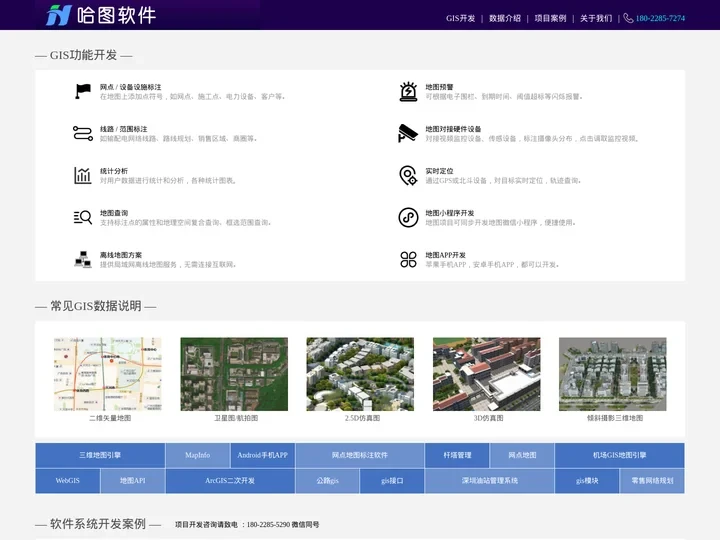Image resolution: width=720 pixels, height=540 pixels.
Task: Click the network computers icon for 离线地图方案
Action: (x=83, y=259)
